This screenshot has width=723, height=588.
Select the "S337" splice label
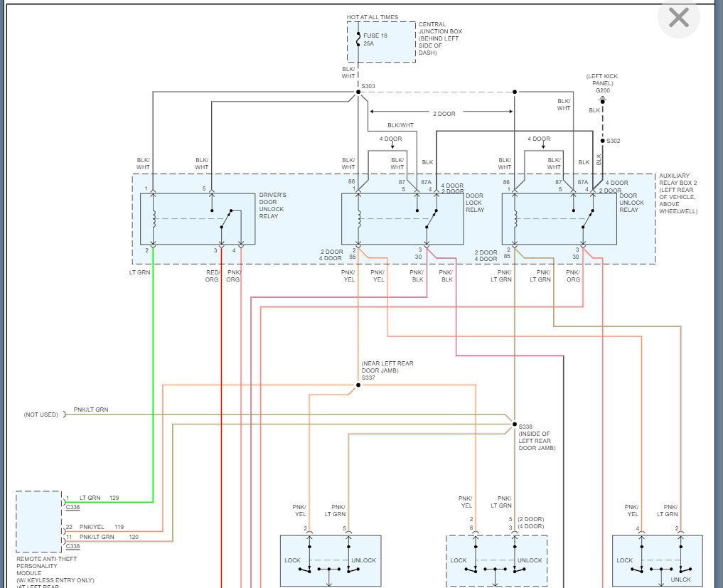(x=368, y=378)
